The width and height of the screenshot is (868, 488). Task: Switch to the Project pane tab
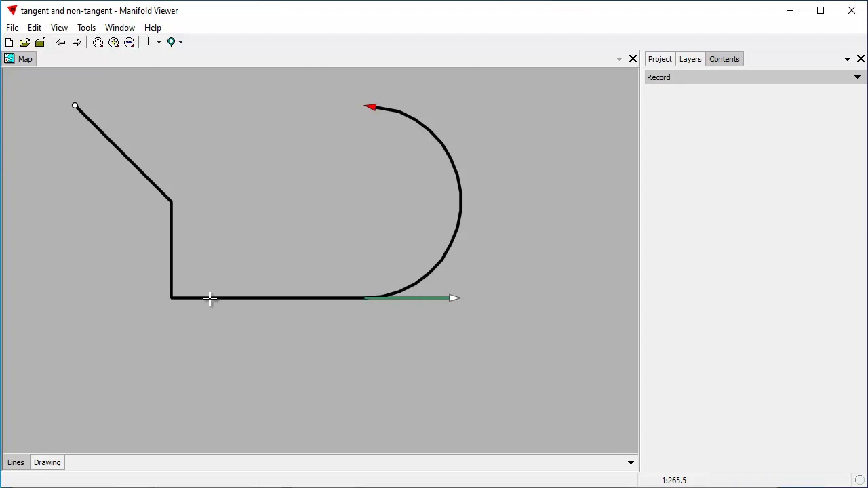(x=660, y=59)
